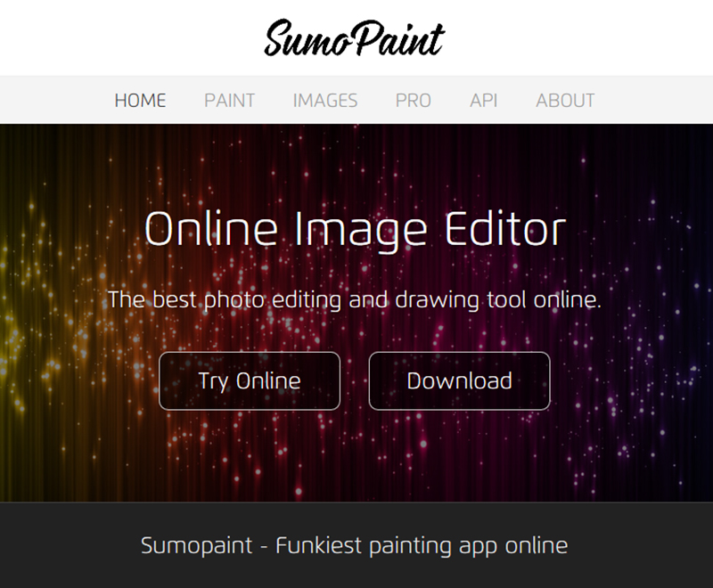
Task: Click empty gray navigation bar area
Action: point(655,100)
